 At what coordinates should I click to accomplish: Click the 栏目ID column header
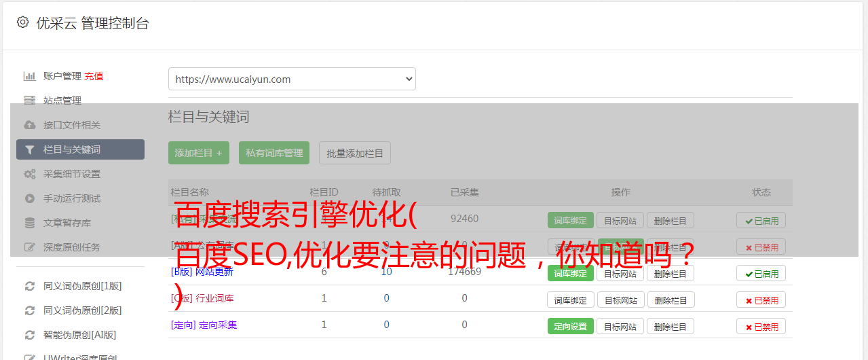[324, 192]
